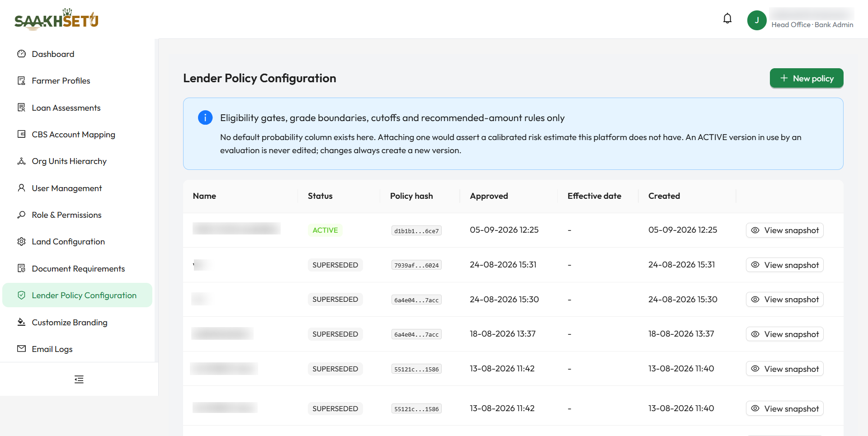Click the Approved column header
The width and height of the screenshot is (868, 436).
click(x=489, y=196)
